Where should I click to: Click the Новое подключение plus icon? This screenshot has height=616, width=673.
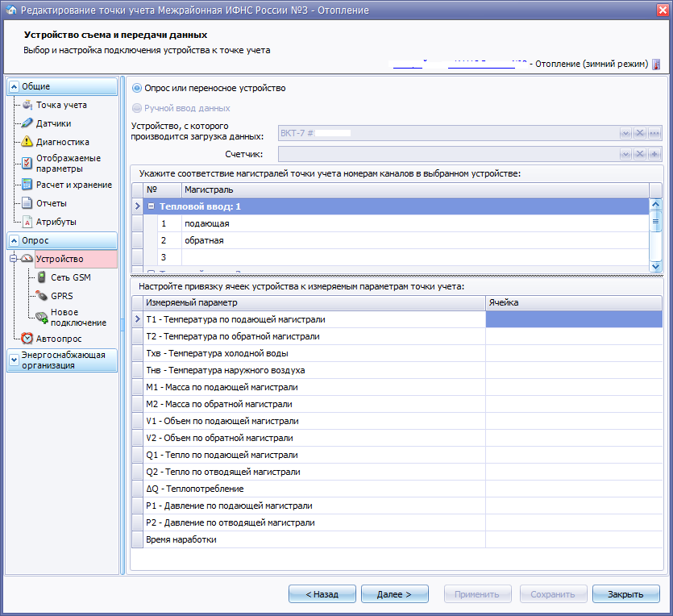coord(42,318)
